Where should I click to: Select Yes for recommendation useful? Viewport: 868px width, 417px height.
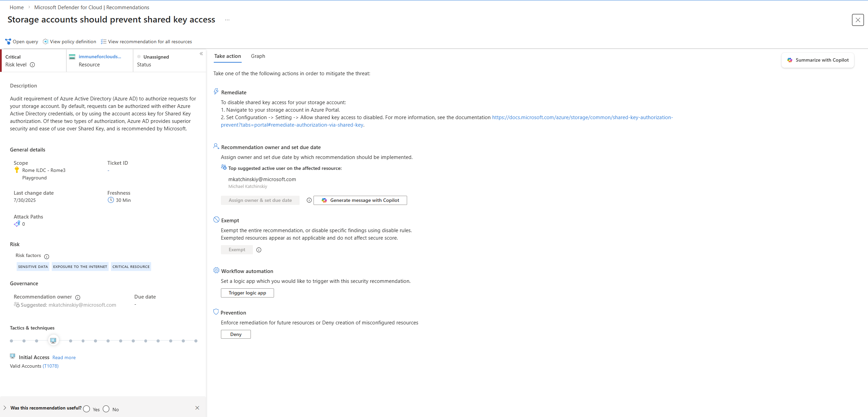pos(86,409)
